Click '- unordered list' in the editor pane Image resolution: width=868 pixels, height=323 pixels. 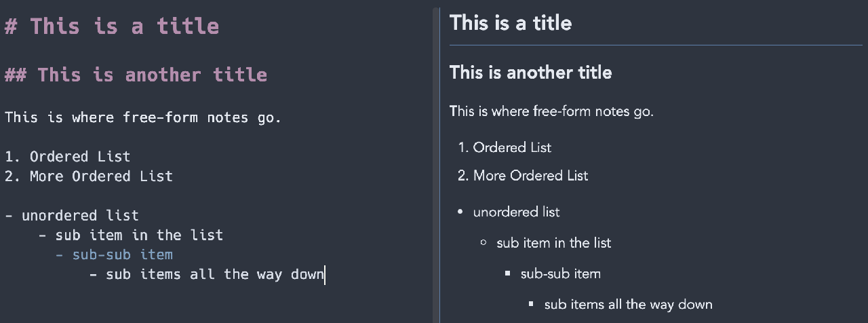coord(72,216)
